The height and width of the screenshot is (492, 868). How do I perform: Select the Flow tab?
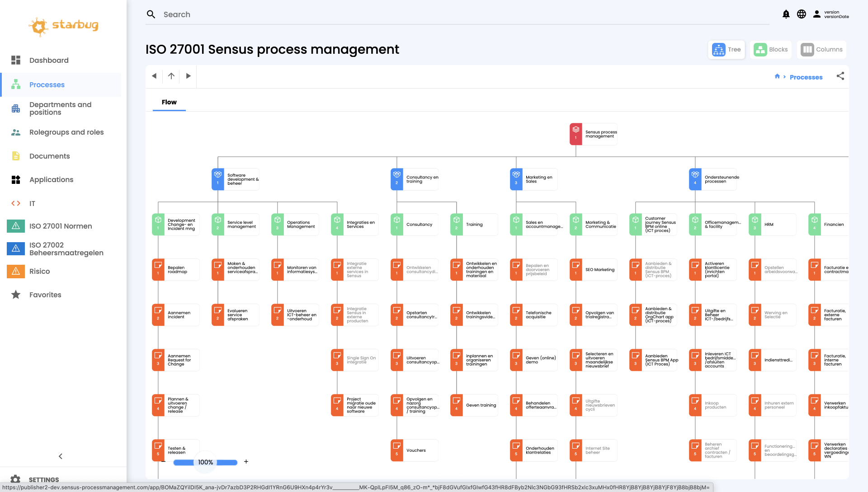(169, 102)
